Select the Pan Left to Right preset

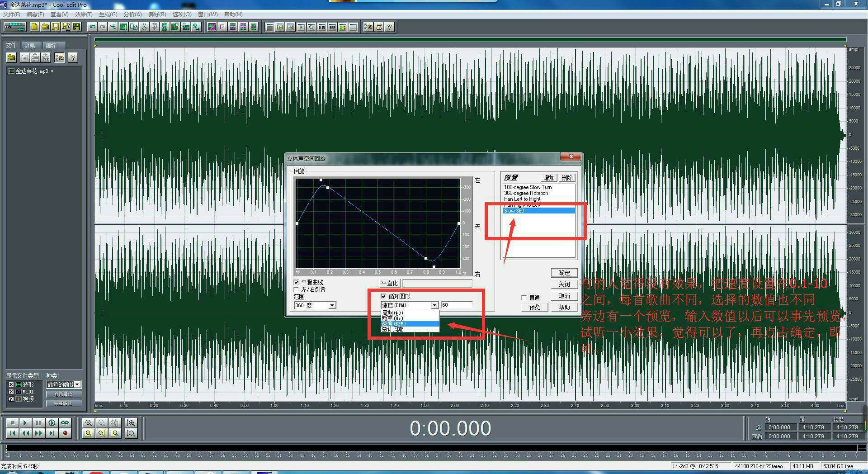pos(539,199)
